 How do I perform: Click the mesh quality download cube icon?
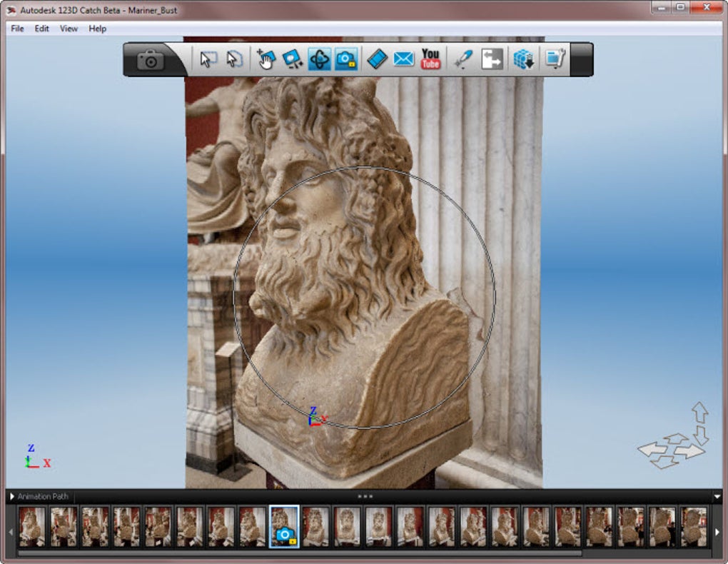coord(523,59)
